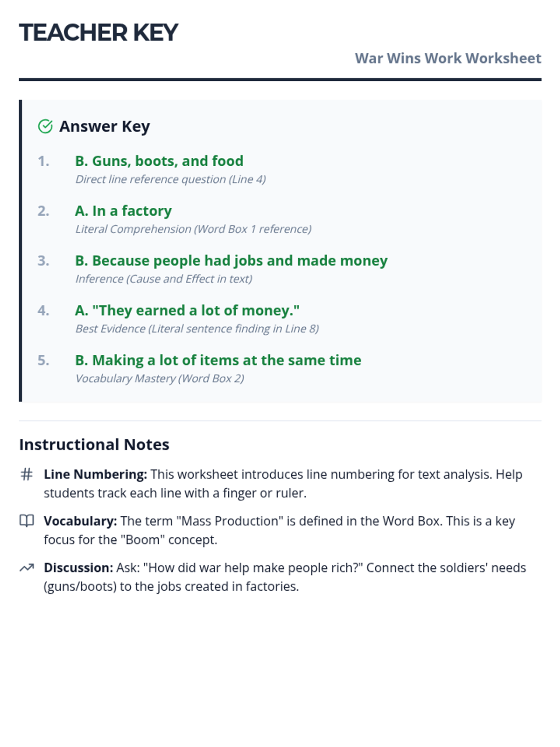Image resolution: width=560 pixels, height=747 pixels.
Task: Click the Best Evidence explanation line
Action: [x=197, y=329]
